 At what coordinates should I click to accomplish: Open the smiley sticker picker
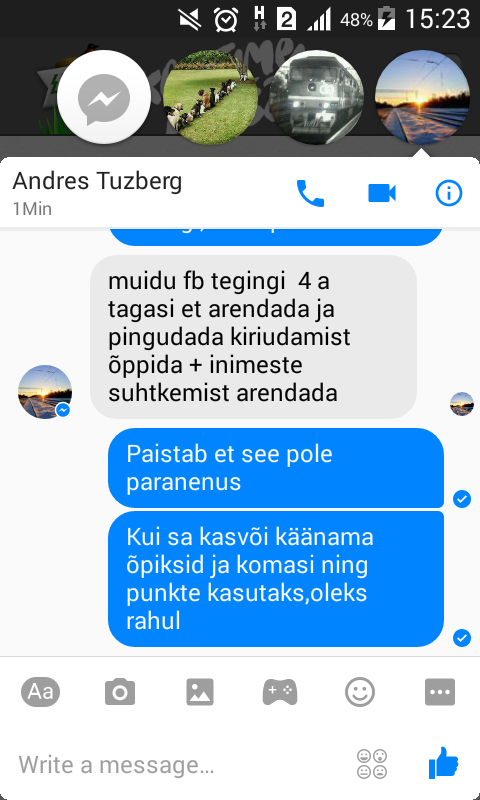click(360, 692)
